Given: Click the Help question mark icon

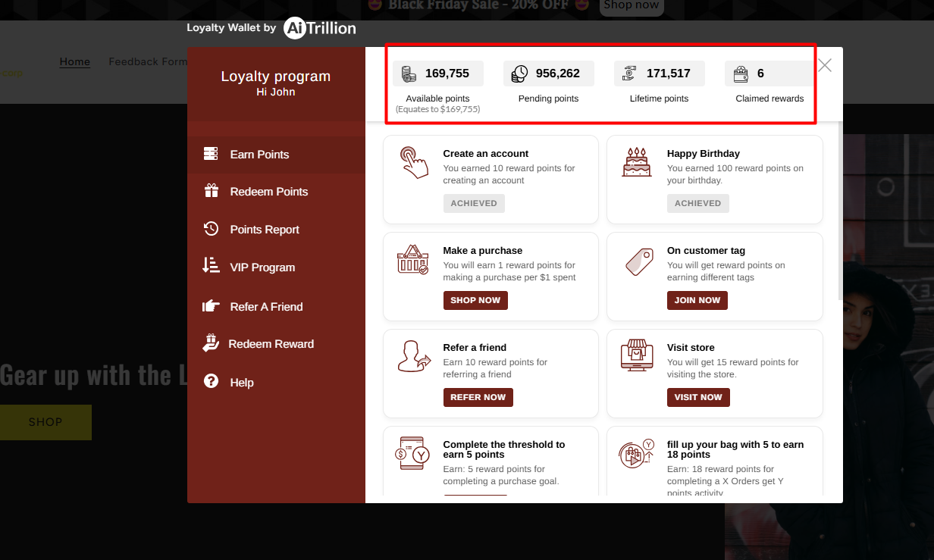Looking at the screenshot, I should pos(211,382).
